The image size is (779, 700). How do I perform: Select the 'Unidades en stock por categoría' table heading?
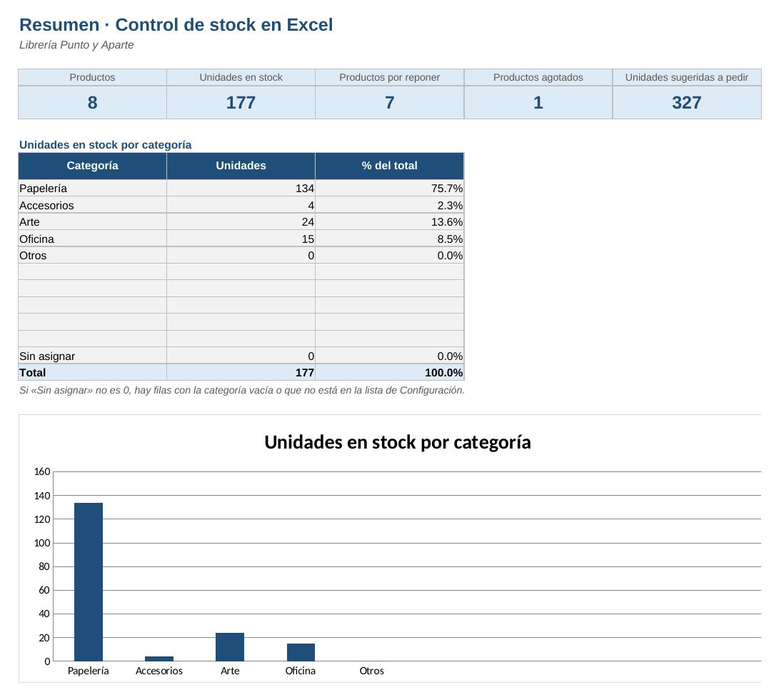coord(106,145)
